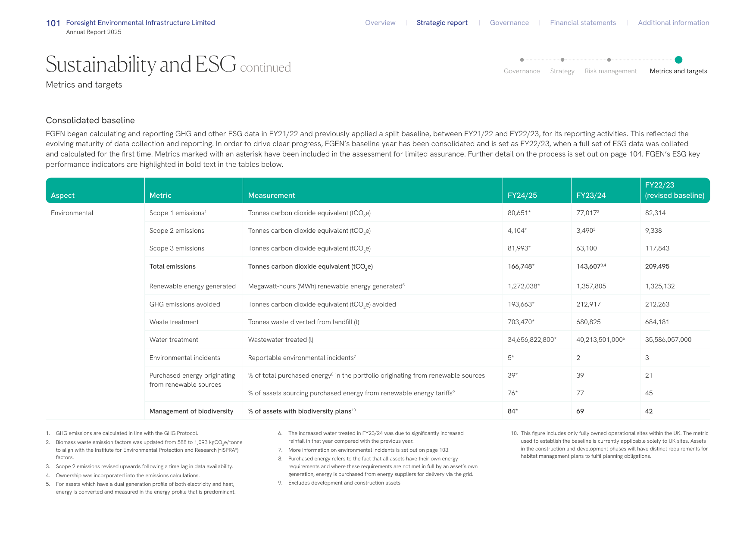756x535 pixels.
Task: Click the Metrics and targets step label
Action: coord(678,71)
